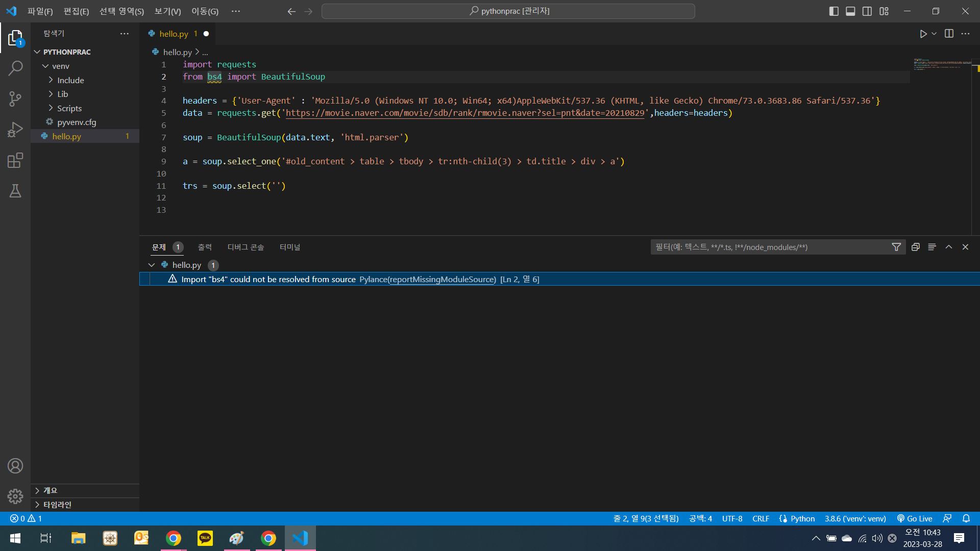Screen dimensions: 980x551
Task: Maximize the panel size with chevron
Action: tap(949, 247)
